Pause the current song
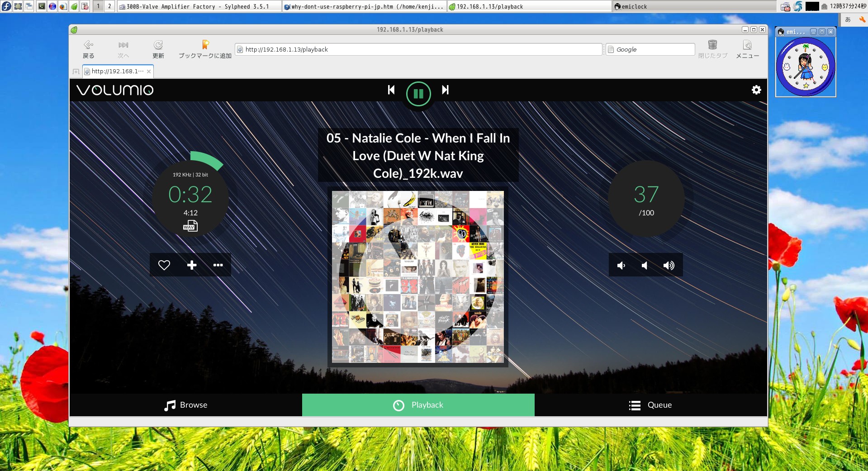Viewport: 868px width, 471px height. click(x=418, y=94)
